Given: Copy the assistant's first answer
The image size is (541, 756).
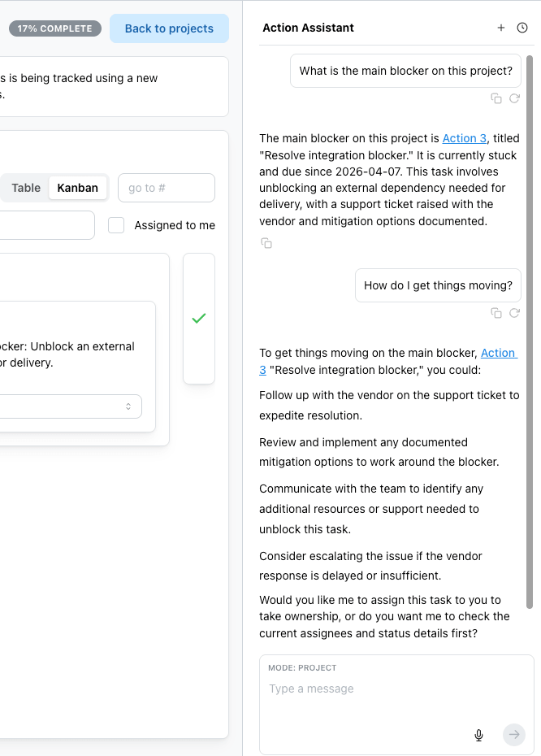Looking at the screenshot, I should click(266, 243).
